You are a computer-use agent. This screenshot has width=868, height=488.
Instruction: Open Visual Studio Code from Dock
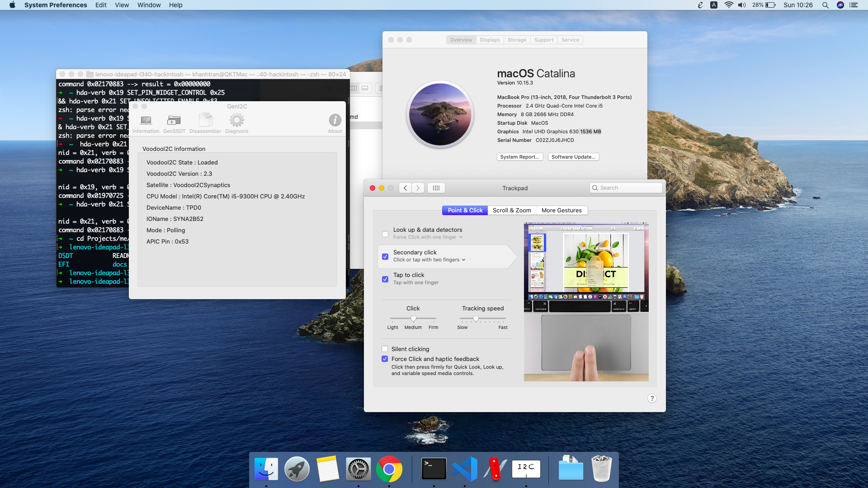[x=464, y=469]
